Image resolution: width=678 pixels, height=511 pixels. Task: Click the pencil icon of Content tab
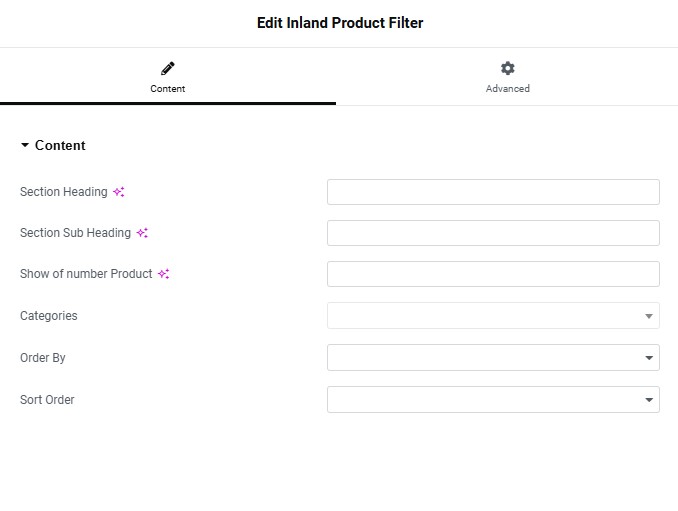click(168, 68)
